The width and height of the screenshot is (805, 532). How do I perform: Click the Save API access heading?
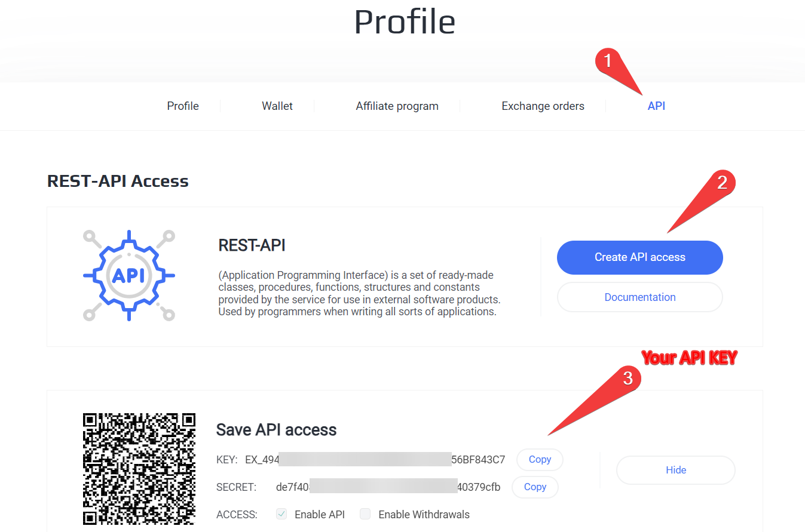[x=276, y=429]
